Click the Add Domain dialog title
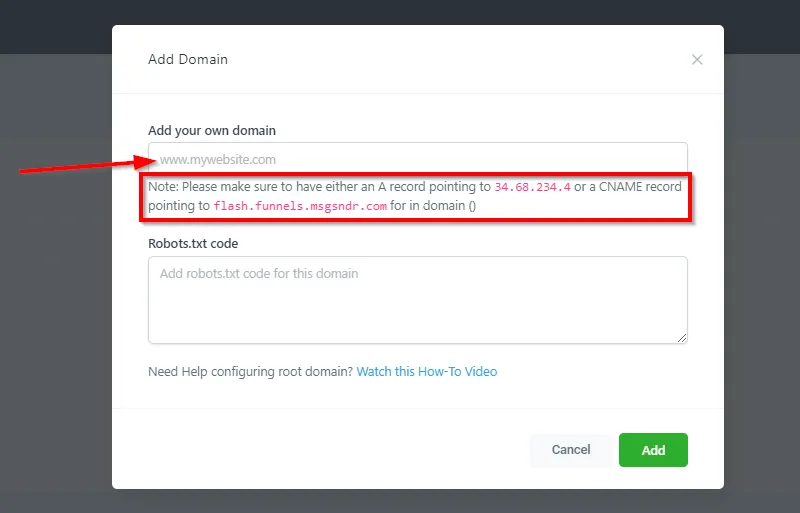This screenshot has width=800, height=513. point(188,59)
